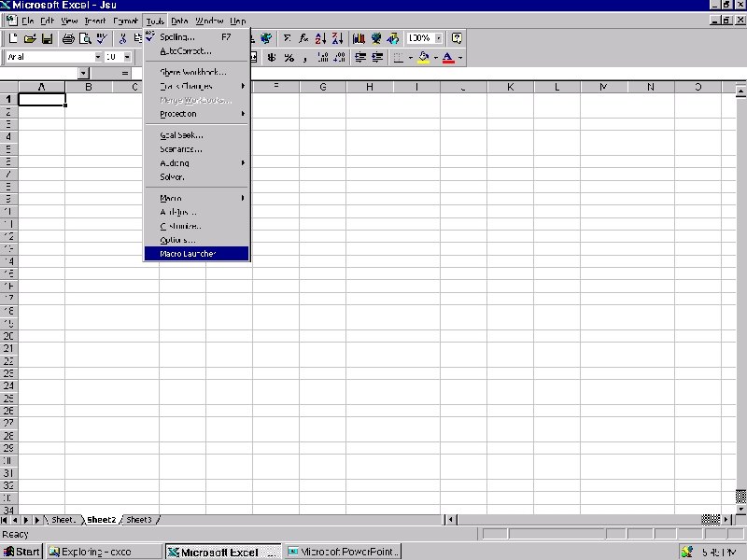This screenshot has height=560, width=747.
Task: Switch to the Sheet1 tab
Action: coord(63,520)
